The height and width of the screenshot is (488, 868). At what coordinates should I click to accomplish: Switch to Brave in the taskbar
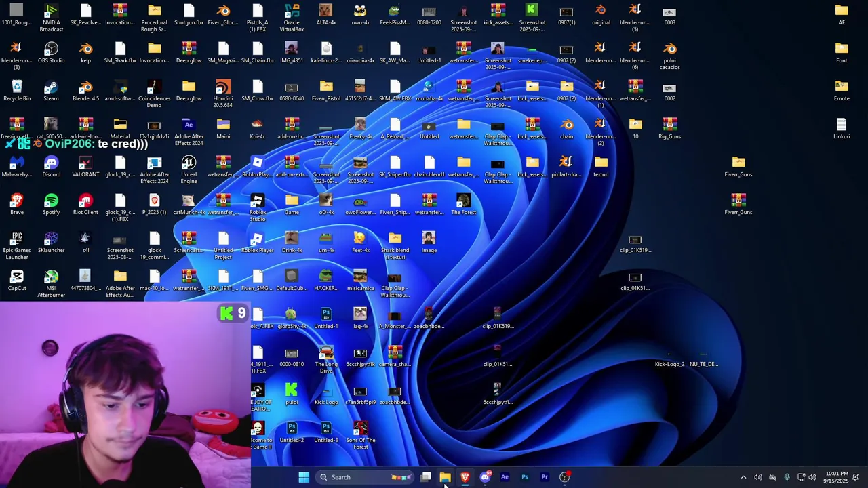pos(465,477)
